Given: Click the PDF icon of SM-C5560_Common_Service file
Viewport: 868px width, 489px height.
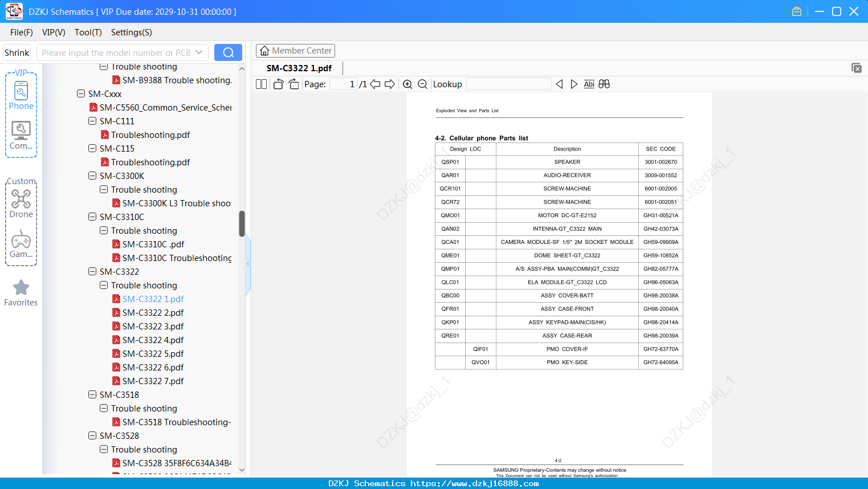Looking at the screenshot, I should click(x=93, y=108).
